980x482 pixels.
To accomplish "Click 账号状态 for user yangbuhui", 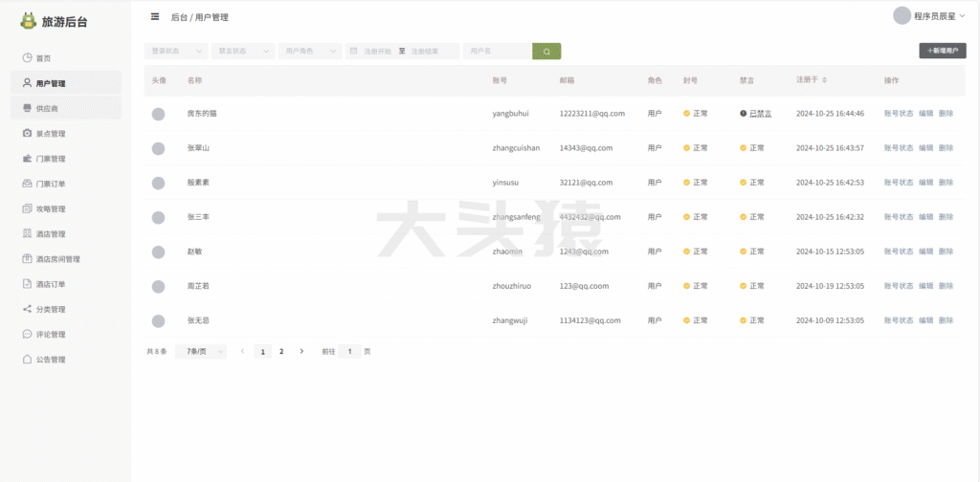I will 899,114.
